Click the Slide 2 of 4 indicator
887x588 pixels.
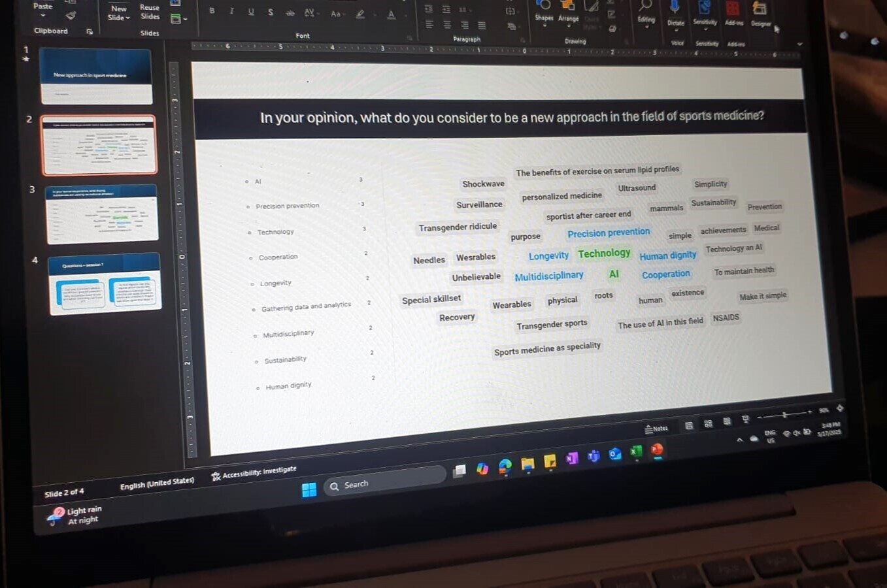(64, 493)
